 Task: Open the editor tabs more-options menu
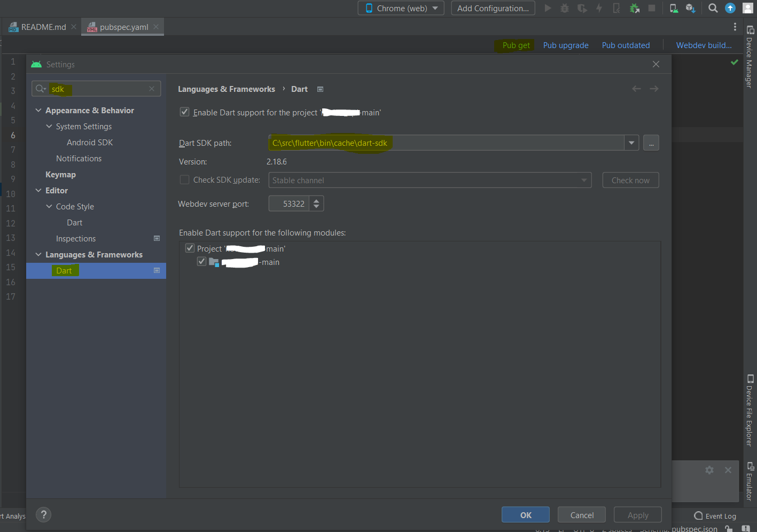tap(735, 27)
